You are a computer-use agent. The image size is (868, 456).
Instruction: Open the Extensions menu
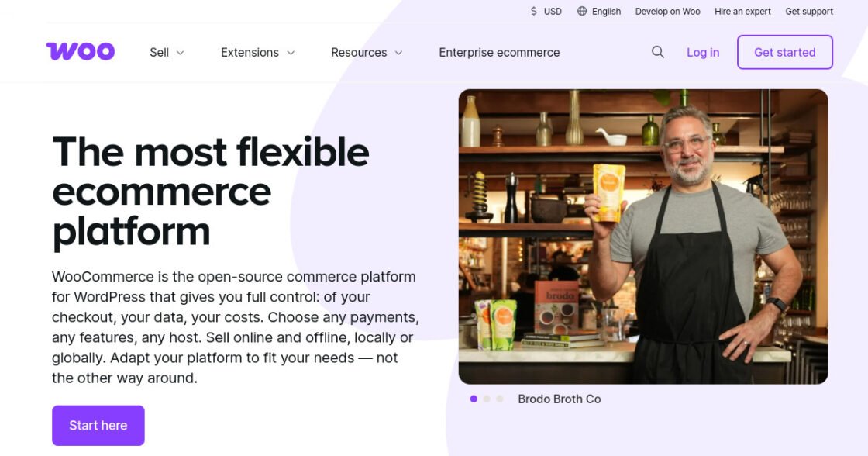tap(257, 52)
